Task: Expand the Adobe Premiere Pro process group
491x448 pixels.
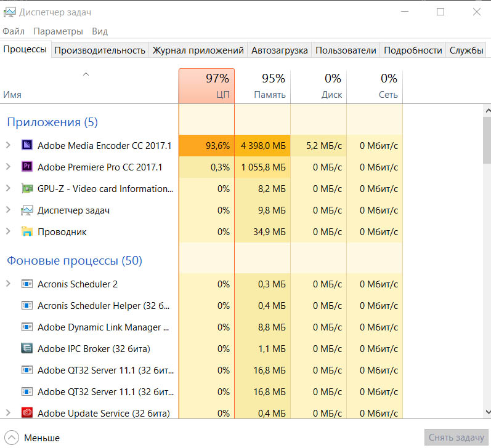Action: [x=8, y=167]
